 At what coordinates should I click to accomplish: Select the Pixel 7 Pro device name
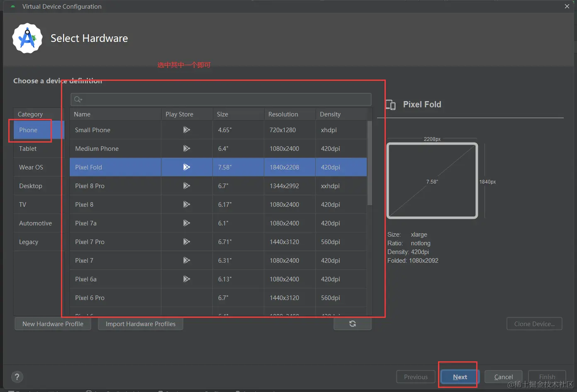(90, 242)
